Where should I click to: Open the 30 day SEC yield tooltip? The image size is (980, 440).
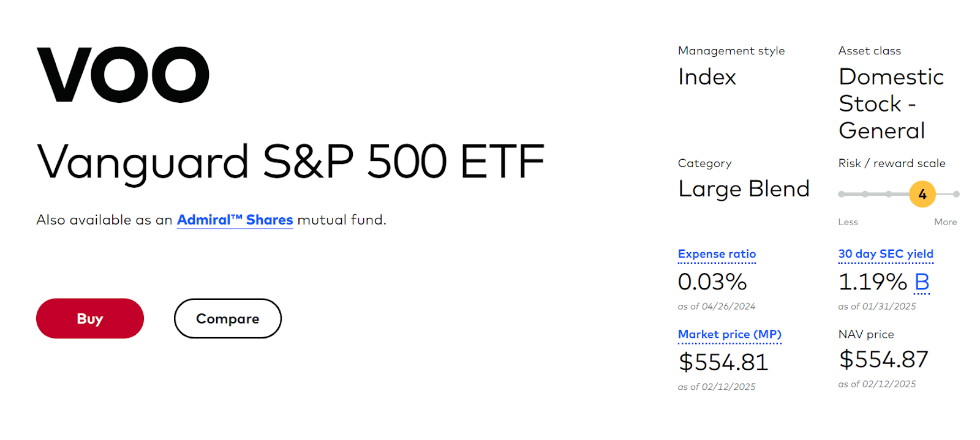pyautogui.click(x=885, y=254)
